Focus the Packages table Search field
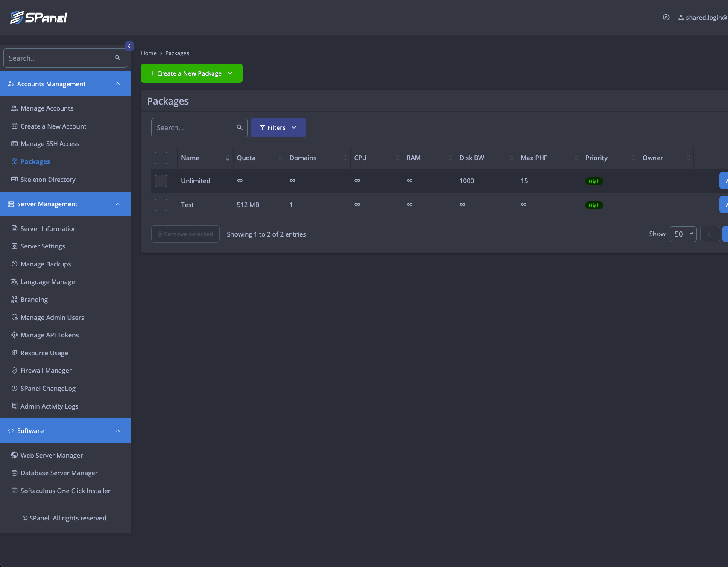This screenshot has height=567, width=728. click(199, 128)
